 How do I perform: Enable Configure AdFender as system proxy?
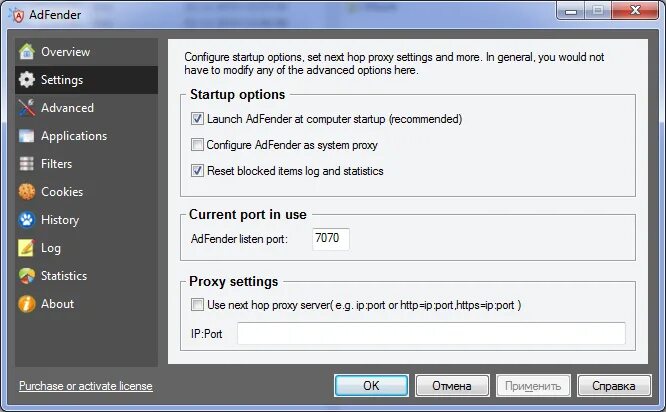(197, 145)
